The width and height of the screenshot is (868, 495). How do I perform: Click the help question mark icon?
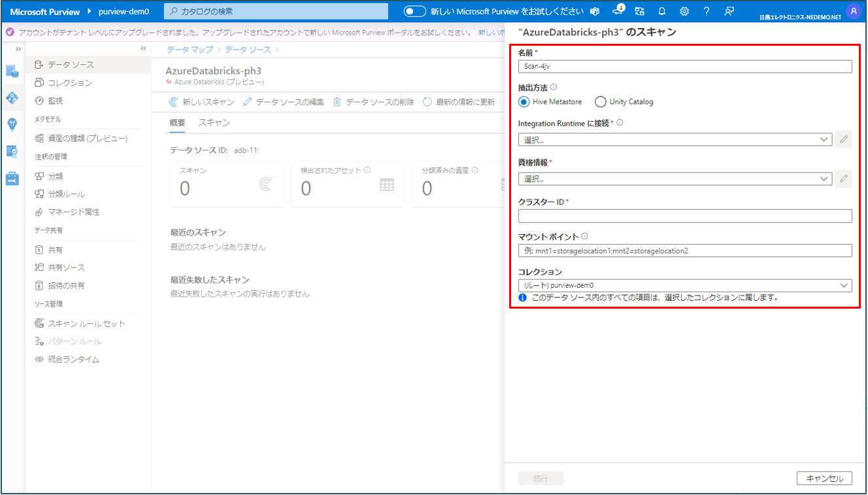click(x=707, y=11)
